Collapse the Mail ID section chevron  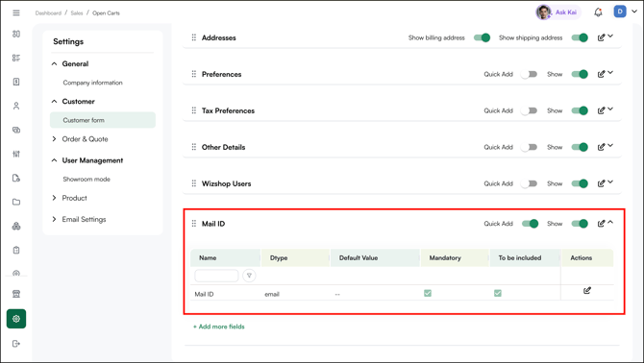click(x=610, y=222)
